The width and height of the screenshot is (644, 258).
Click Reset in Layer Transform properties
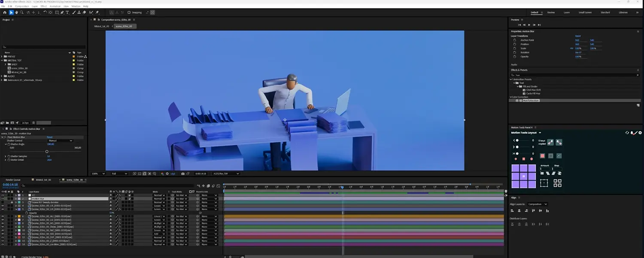coord(578,36)
